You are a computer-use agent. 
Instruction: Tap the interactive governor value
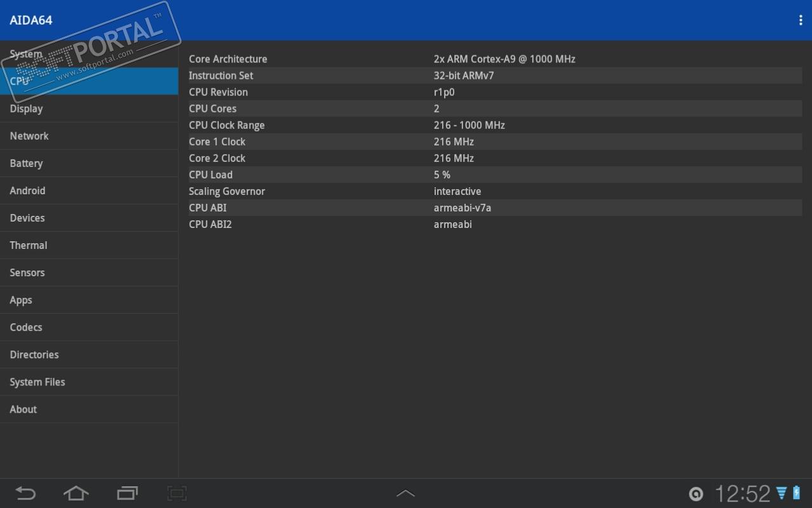457,191
